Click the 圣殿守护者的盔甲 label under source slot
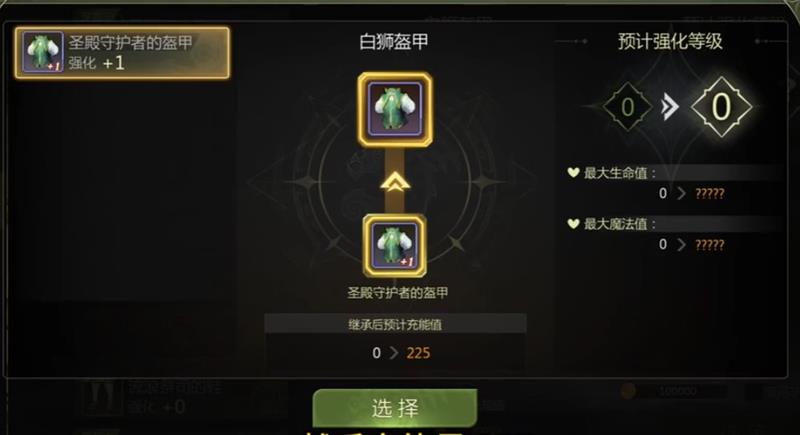 click(397, 293)
